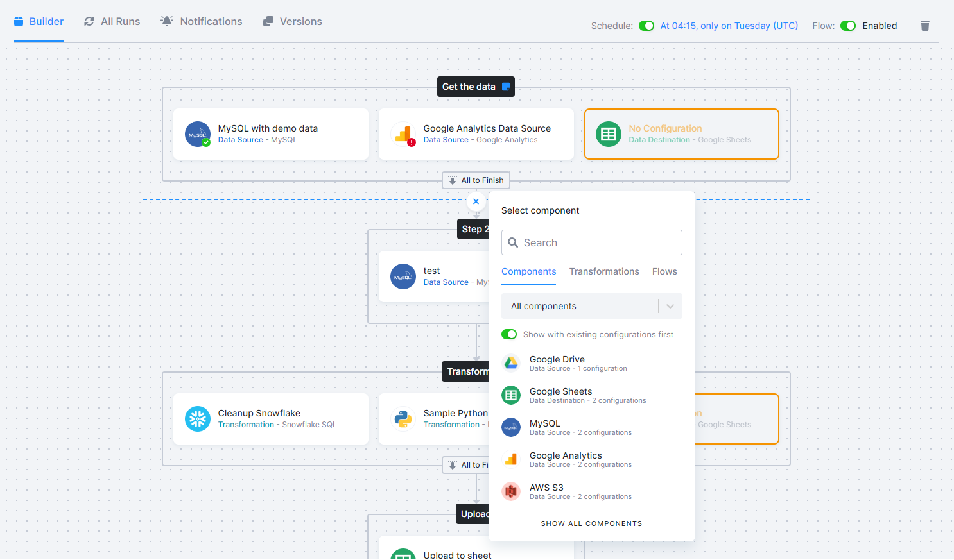
Task: Open the Versions history icon
Action: pos(267,21)
